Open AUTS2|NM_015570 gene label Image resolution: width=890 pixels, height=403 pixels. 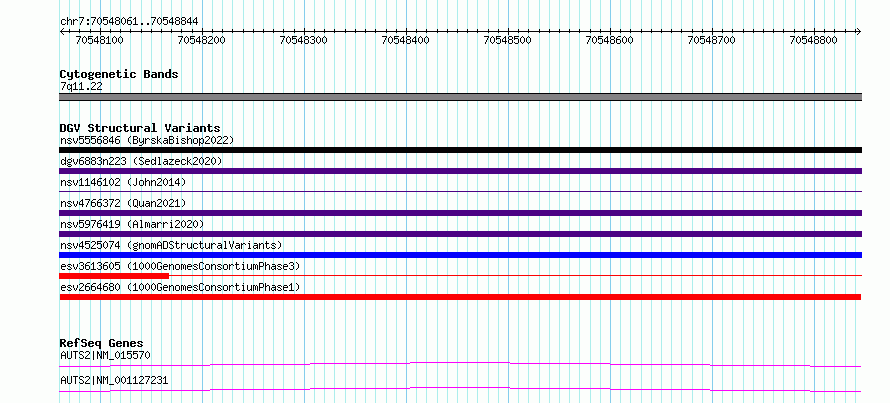point(106,356)
